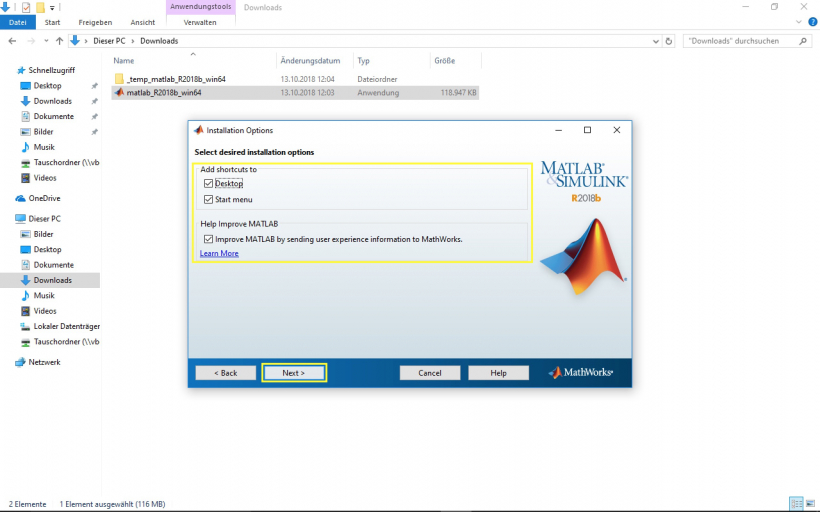Click the Netzwerk icon in navigation pane
Viewport: 820px width, 512px height.
(x=21, y=362)
